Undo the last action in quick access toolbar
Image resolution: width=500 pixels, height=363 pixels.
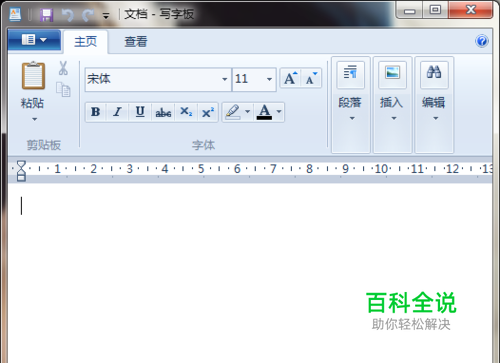[68, 15]
